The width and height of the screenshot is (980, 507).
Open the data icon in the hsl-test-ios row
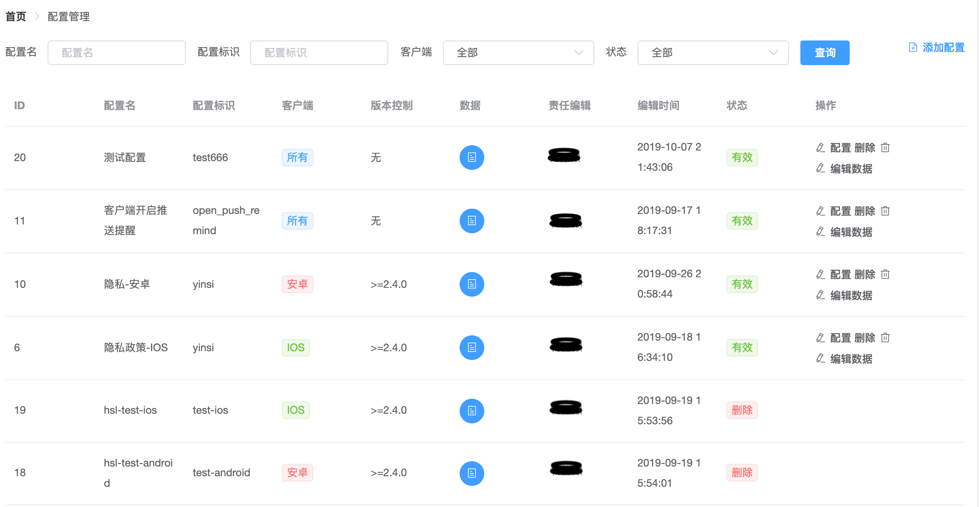click(472, 411)
